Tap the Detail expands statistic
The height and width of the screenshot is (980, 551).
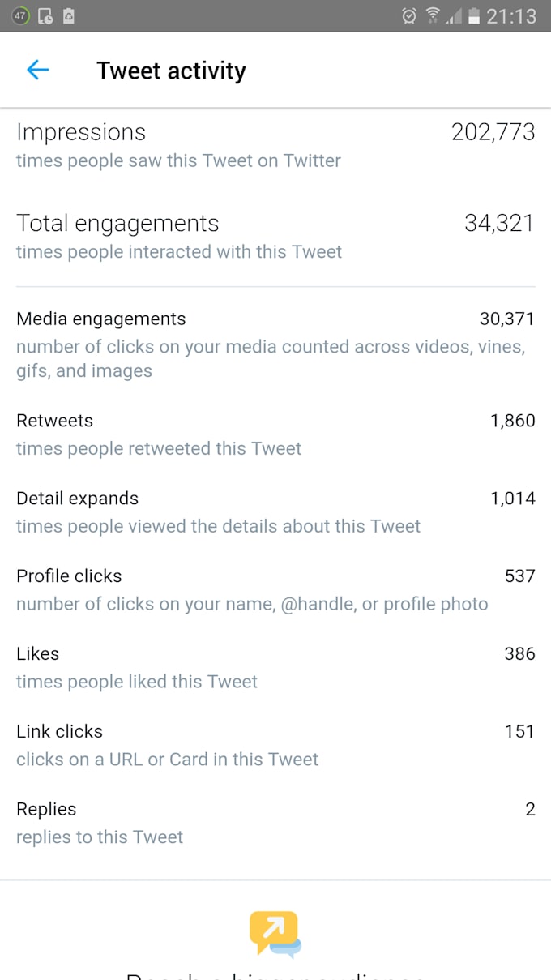pos(275,511)
